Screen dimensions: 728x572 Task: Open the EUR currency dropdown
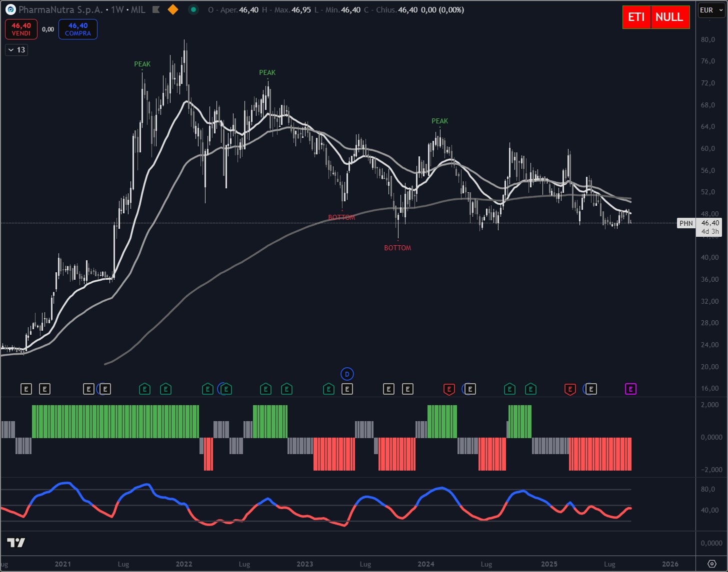(710, 10)
